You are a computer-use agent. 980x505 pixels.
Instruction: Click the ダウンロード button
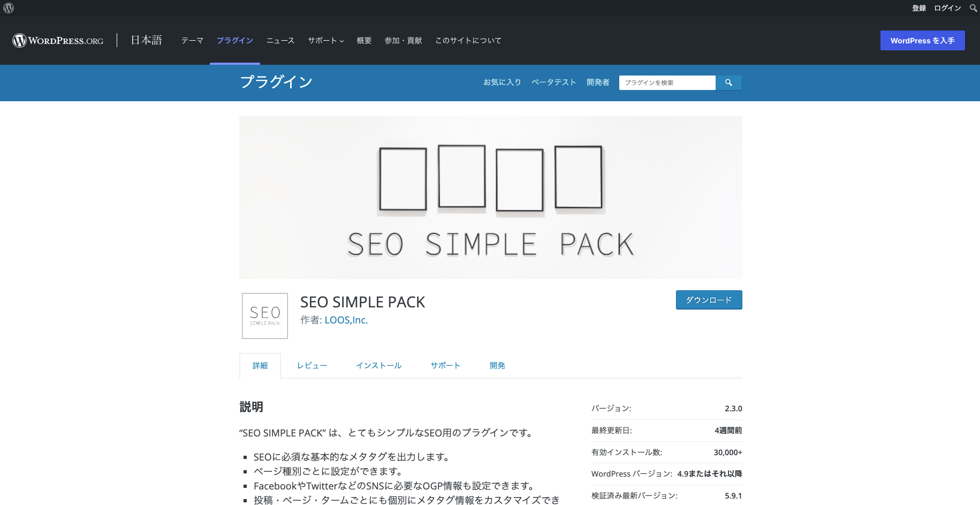(709, 300)
